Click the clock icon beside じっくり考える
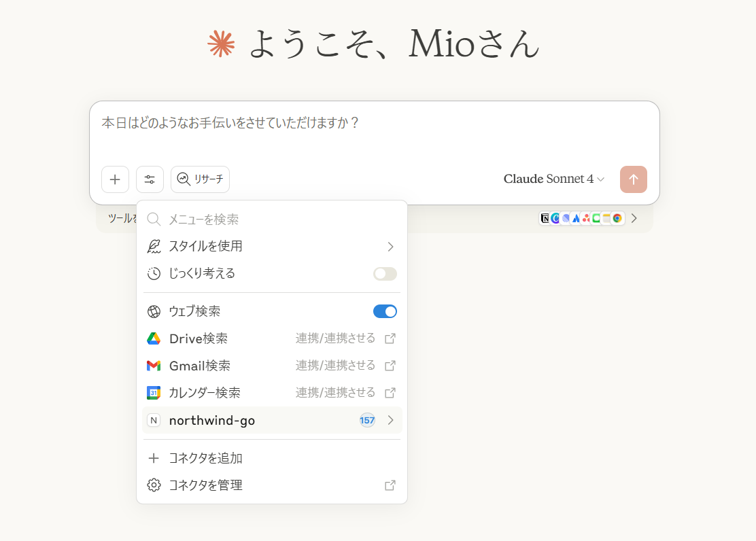Image resolution: width=756 pixels, height=541 pixels. (x=154, y=274)
